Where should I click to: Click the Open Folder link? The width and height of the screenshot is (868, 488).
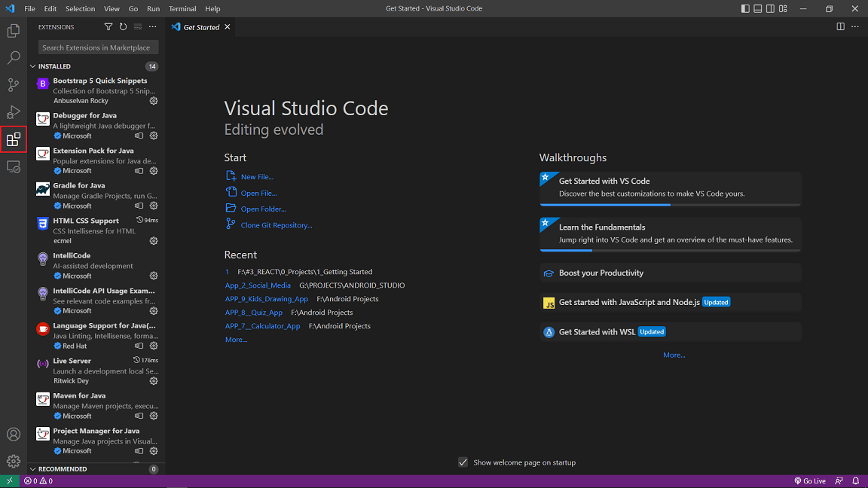(x=264, y=209)
